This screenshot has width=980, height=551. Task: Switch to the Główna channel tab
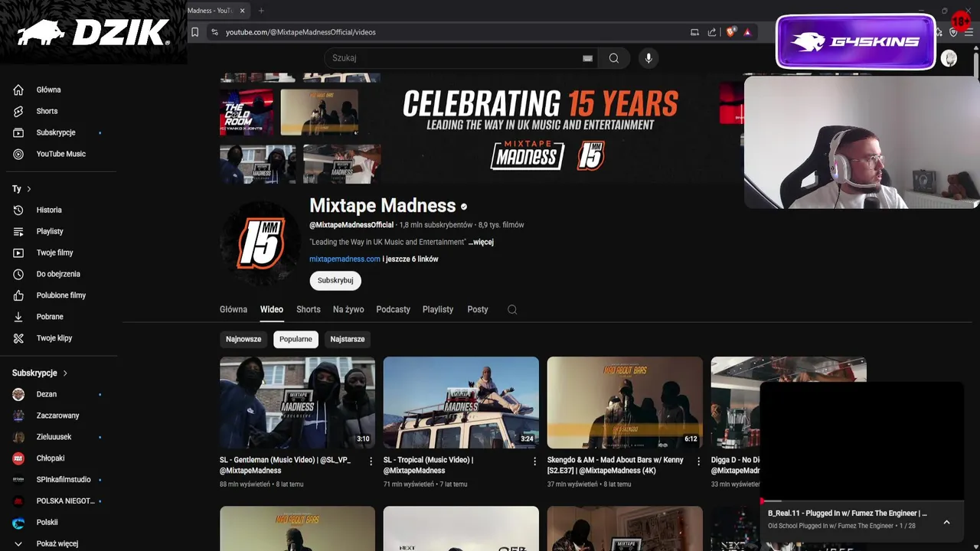(x=234, y=309)
